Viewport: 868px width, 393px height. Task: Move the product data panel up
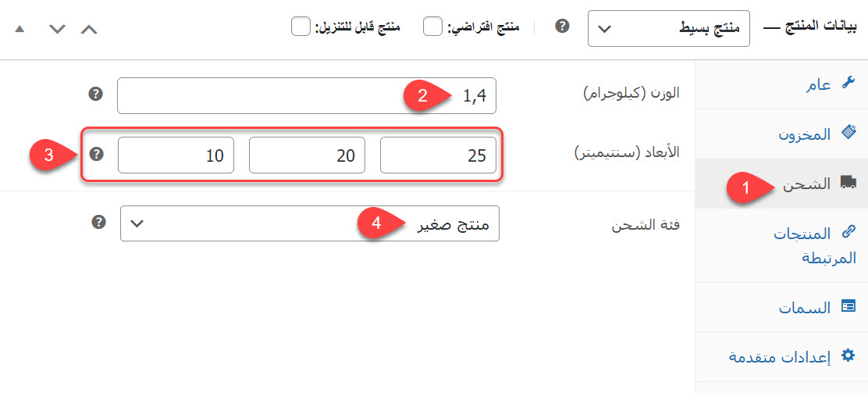(x=90, y=29)
